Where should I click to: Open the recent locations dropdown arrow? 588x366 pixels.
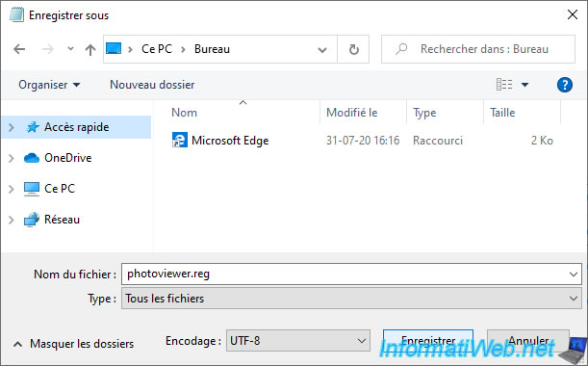[x=70, y=49]
